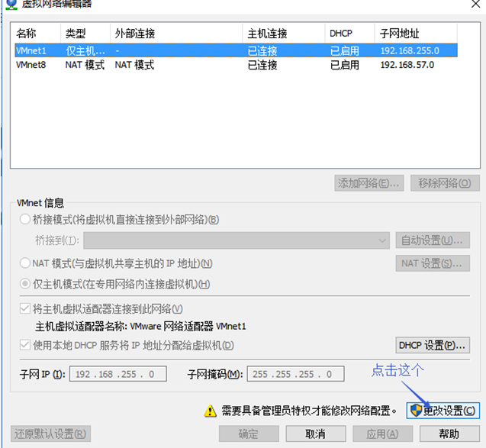The height and width of the screenshot is (448, 486).
Task: Click the NAT 模式 type cell of VMnet8
Action: [x=85, y=65]
